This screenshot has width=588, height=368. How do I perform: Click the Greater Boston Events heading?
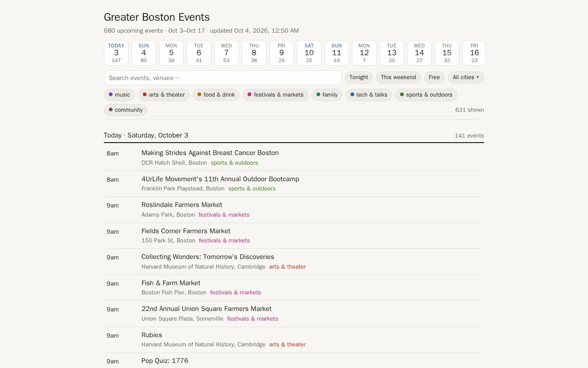pyautogui.click(x=157, y=17)
